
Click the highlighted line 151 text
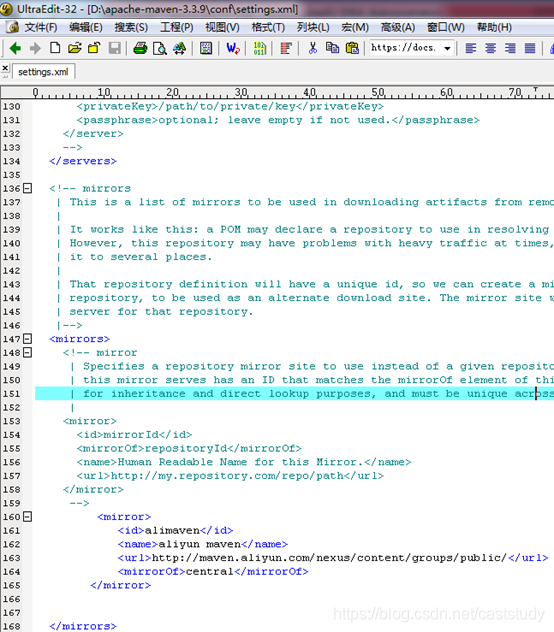coord(294,394)
